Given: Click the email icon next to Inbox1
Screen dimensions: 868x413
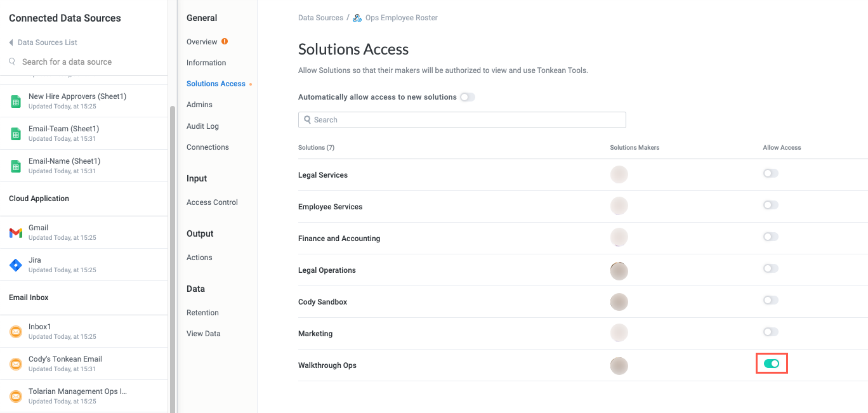Looking at the screenshot, I should pos(15,331).
